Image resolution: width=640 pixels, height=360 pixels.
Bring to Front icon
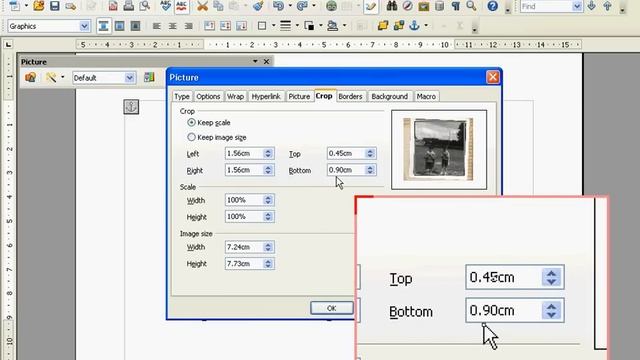382,26
